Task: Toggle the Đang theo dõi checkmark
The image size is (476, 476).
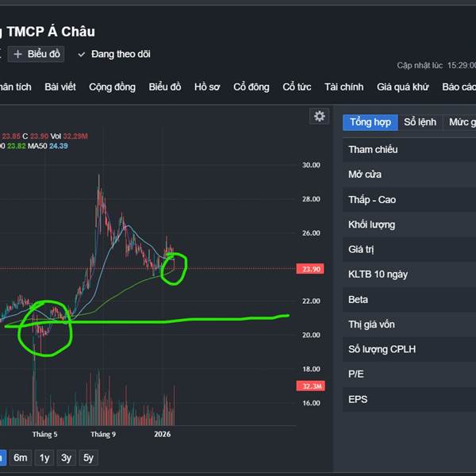Action: click(82, 54)
